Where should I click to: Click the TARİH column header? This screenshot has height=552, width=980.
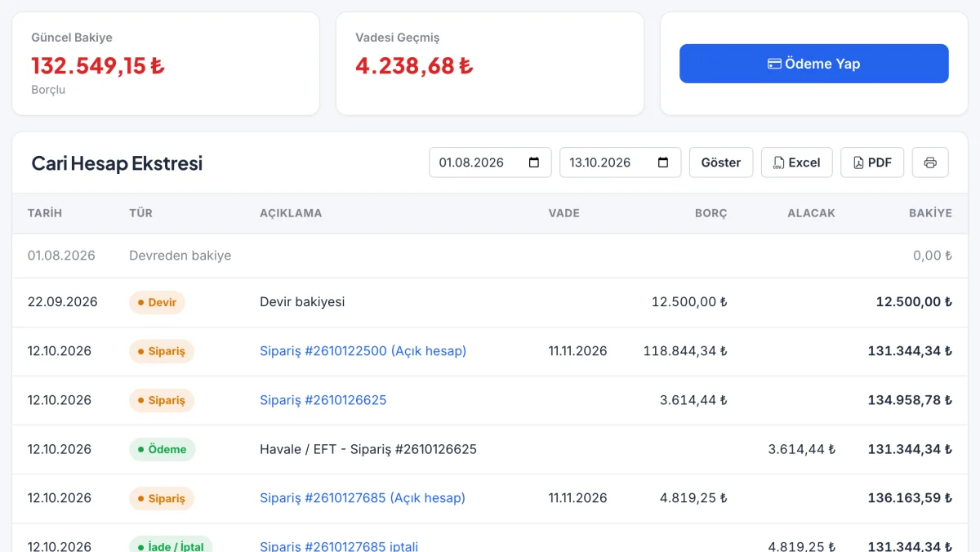click(x=45, y=213)
